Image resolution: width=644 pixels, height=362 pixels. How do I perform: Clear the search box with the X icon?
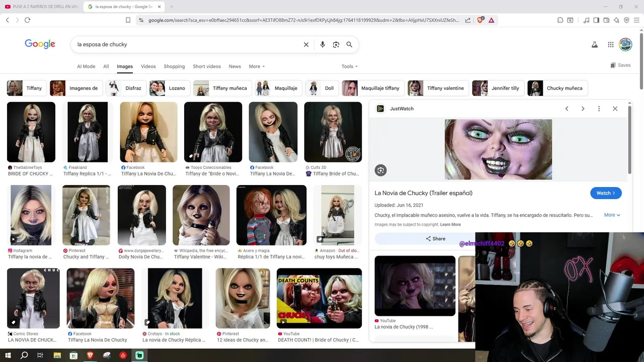306,44
